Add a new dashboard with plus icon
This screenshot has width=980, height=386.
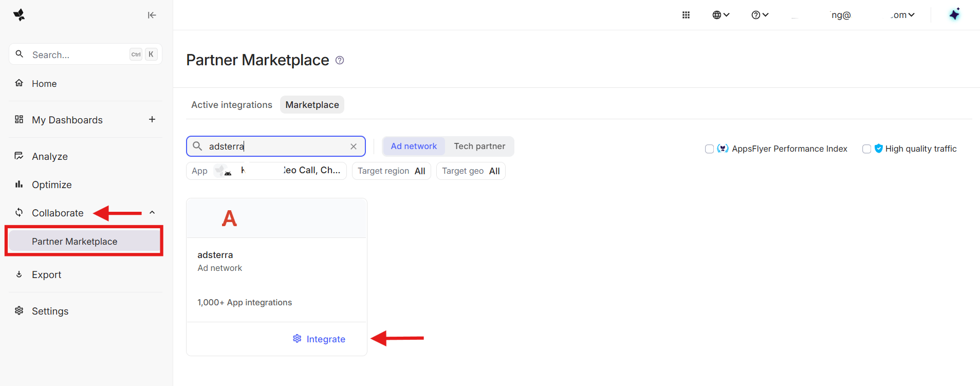[x=152, y=119]
